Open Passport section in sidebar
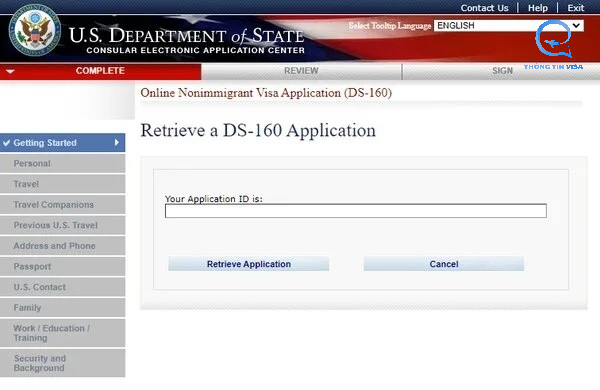Image resolution: width=600 pixels, height=390 pixels. 62,266
